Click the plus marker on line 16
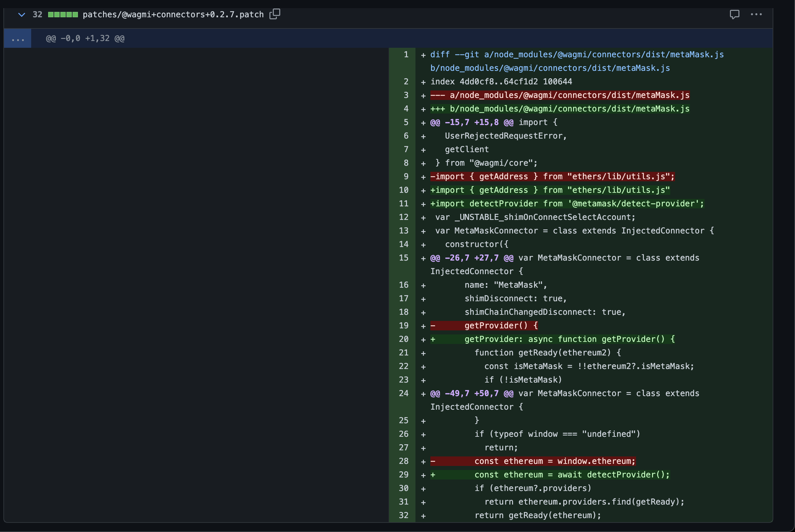Image resolution: width=795 pixels, height=532 pixels. pos(423,285)
